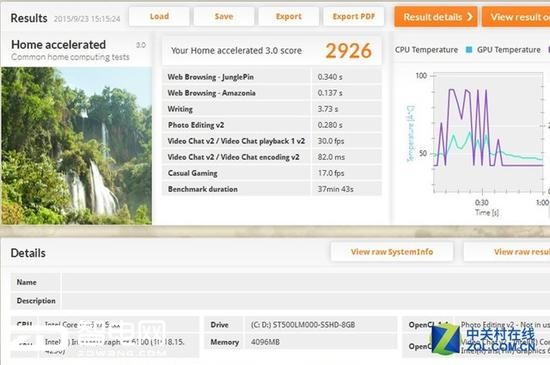Click the Export button
Screen dimensions: 550x365
point(288,16)
